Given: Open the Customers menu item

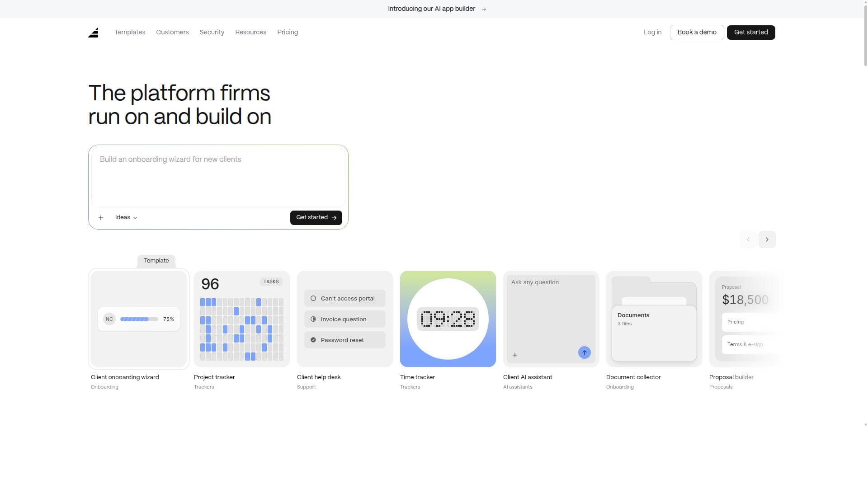Looking at the screenshot, I should (172, 32).
